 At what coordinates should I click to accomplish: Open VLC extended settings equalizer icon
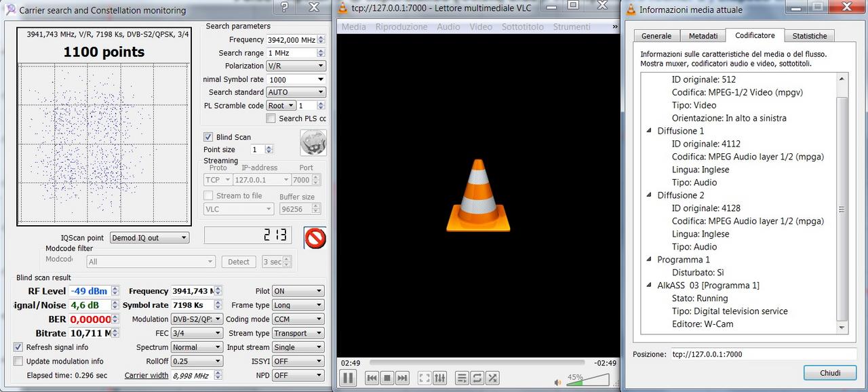440,378
